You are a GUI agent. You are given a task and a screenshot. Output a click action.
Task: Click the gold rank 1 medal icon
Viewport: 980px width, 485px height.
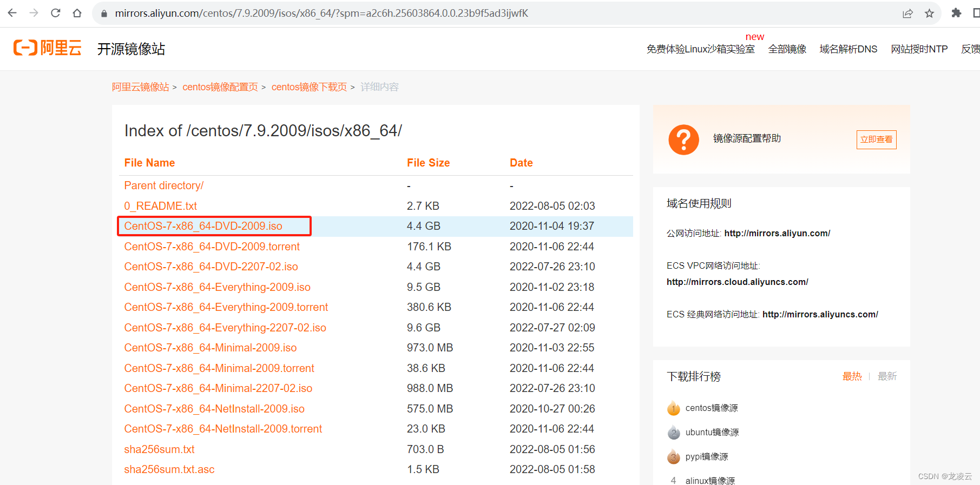click(673, 408)
